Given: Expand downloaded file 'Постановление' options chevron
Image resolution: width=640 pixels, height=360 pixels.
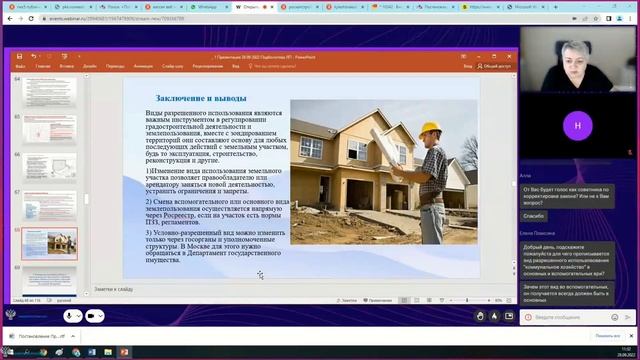Looking at the screenshot, I should [73, 336].
